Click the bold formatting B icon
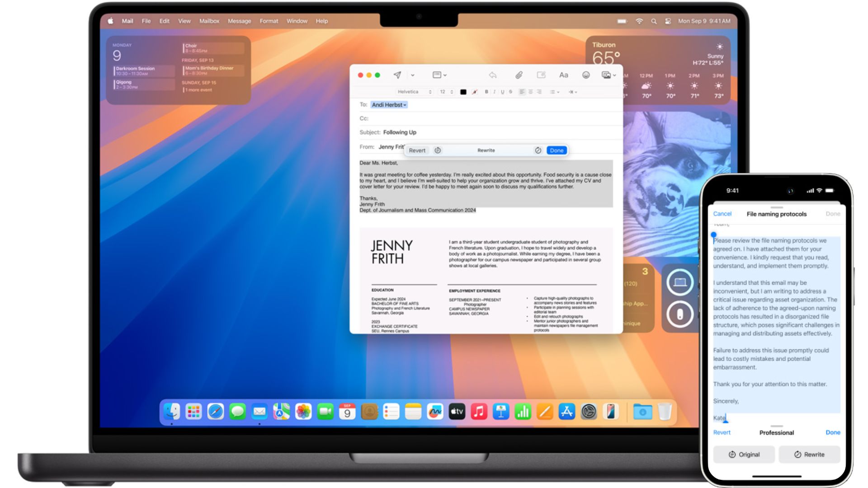 coord(486,92)
